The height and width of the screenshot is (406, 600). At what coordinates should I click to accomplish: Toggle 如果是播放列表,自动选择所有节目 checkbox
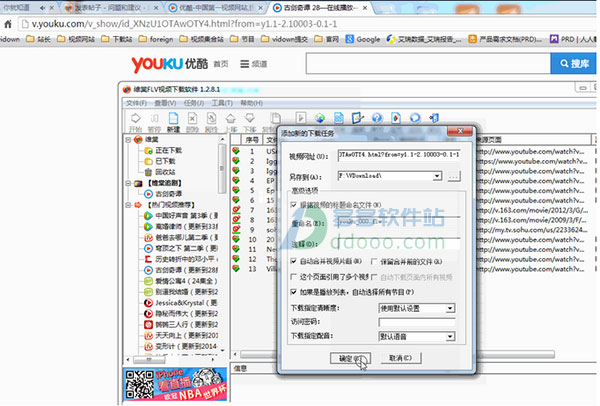pos(293,292)
